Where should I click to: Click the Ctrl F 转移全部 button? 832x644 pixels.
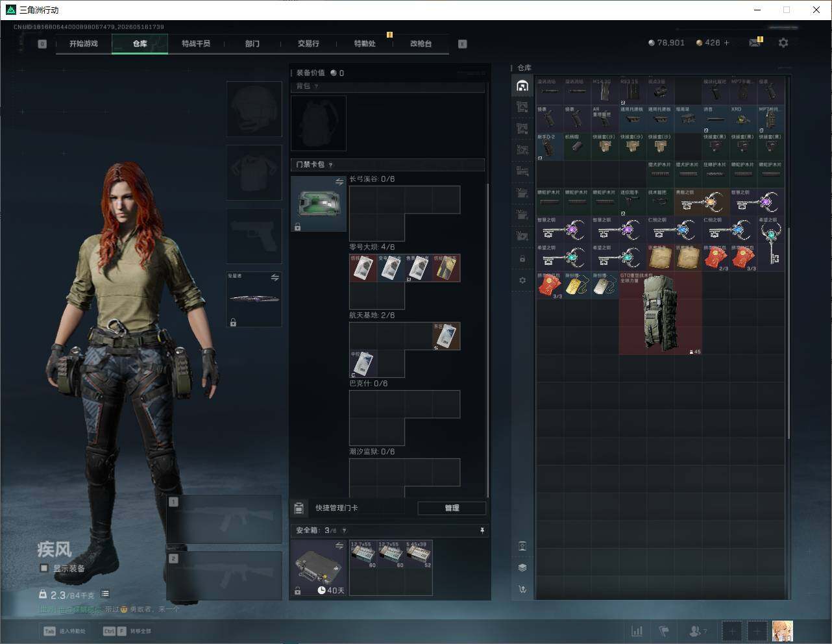(x=127, y=631)
